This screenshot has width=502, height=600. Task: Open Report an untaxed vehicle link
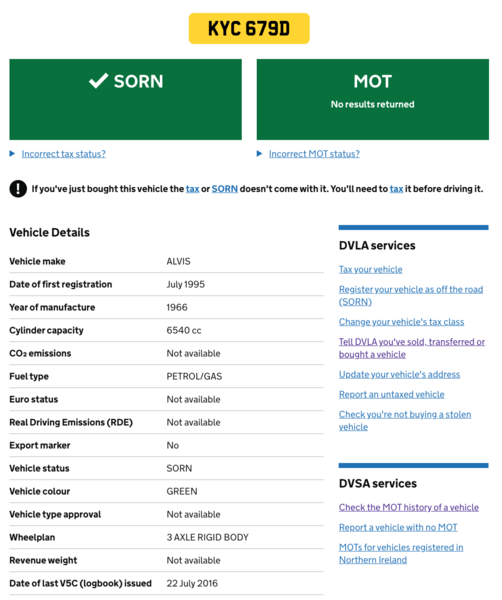click(x=391, y=394)
